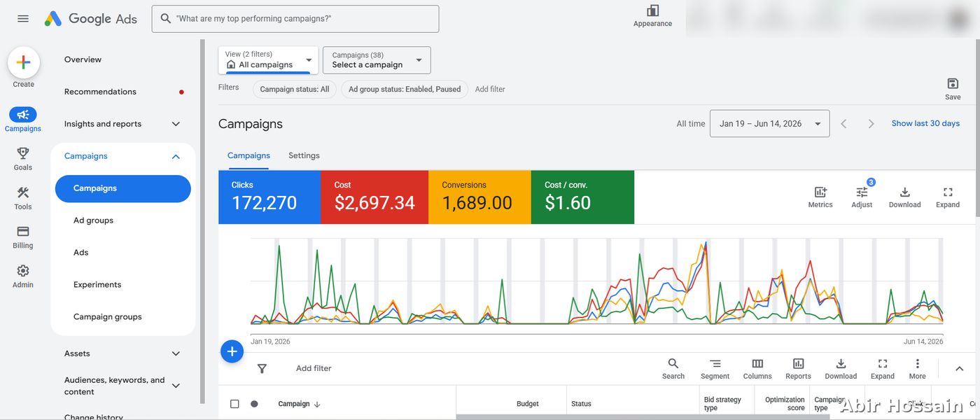Click Show last 30 days link

(925, 123)
